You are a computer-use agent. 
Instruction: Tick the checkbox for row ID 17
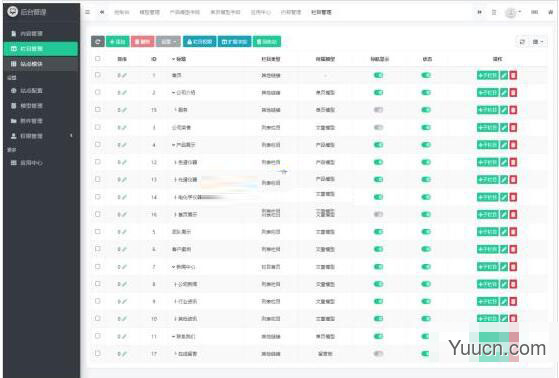(x=98, y=353)
